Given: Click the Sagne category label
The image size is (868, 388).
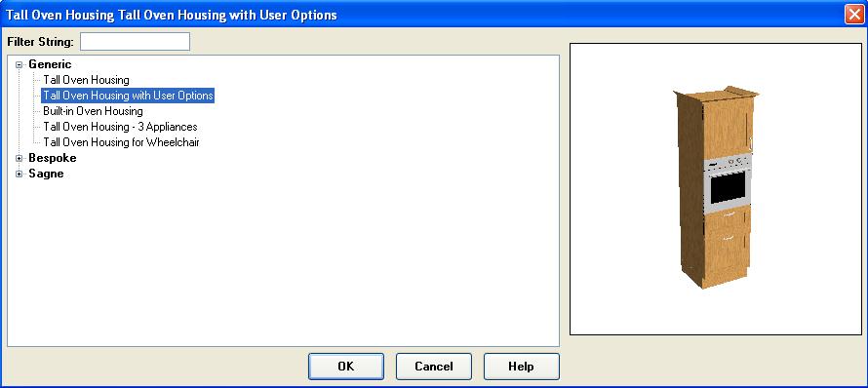Looking at the screenshot, I should [x=46, y=174].
